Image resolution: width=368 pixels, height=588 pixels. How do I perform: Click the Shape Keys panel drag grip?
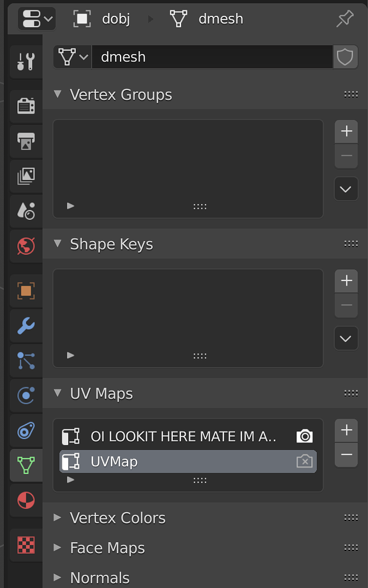pos(351,244)
